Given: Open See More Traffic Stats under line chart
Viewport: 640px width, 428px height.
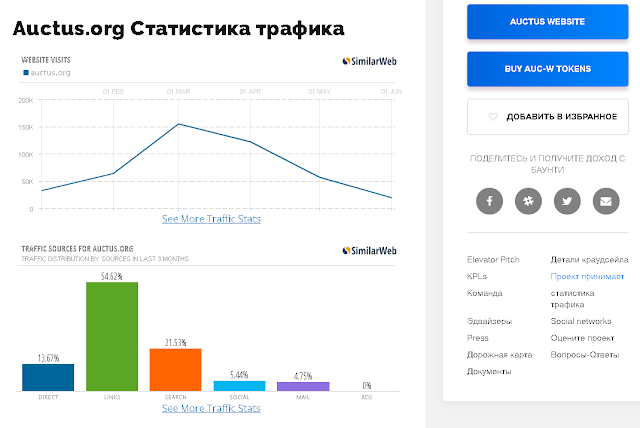Looking at the screenshot, I should pos(211,219).
